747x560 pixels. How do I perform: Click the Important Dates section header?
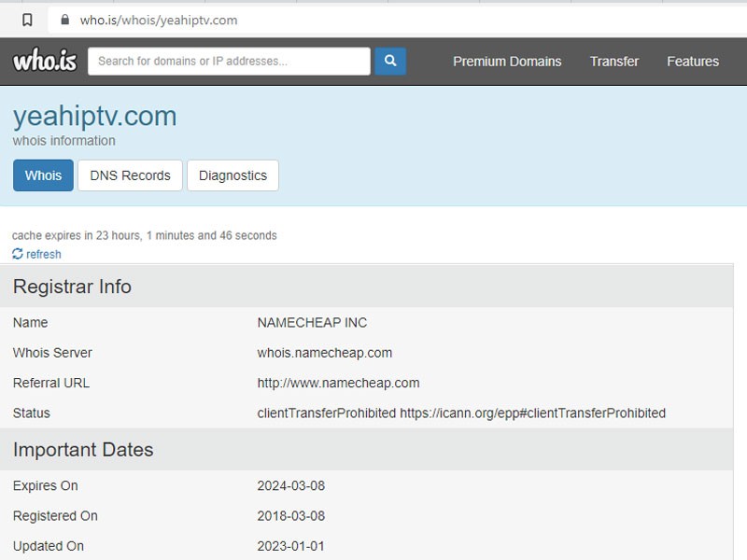[x=366, y=450]
